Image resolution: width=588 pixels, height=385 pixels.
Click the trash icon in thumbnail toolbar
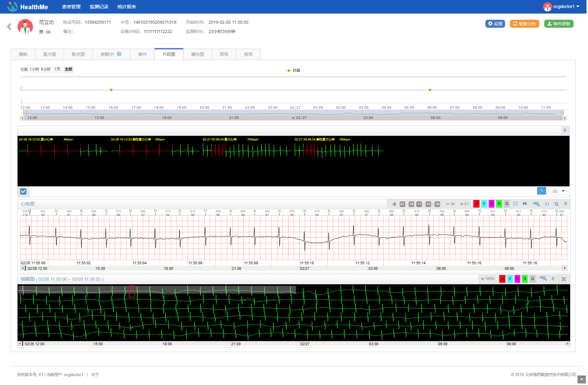pyautogui.click(x=553, y=279)
